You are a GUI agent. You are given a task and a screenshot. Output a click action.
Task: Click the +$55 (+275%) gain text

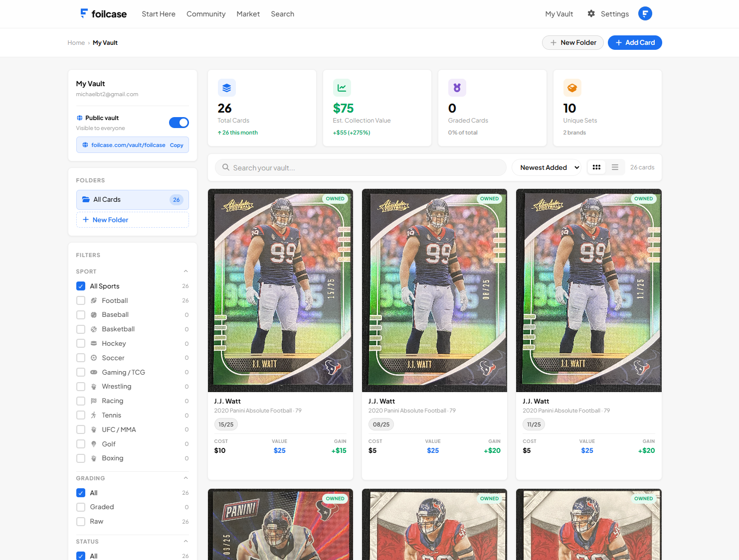(352, 133)
